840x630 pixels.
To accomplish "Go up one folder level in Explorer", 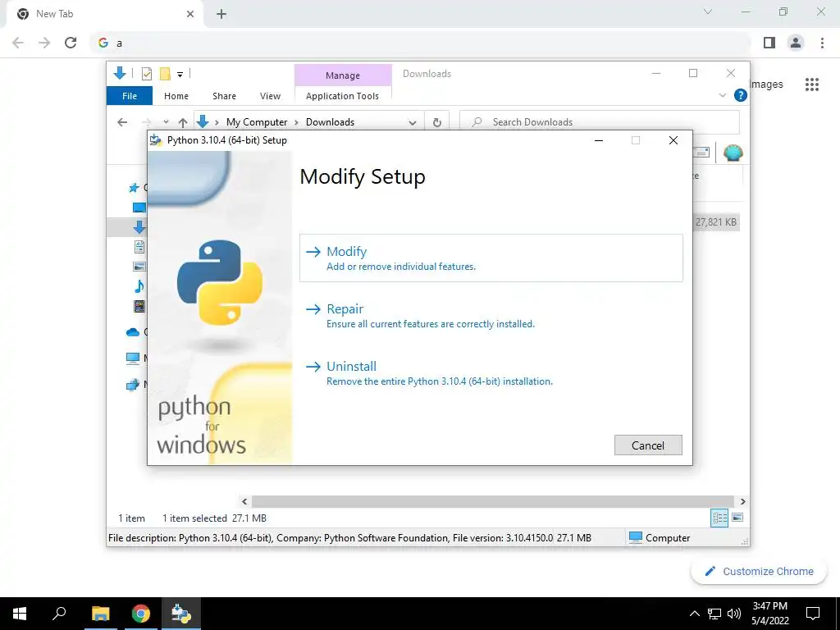I will (x=183, y=122).
